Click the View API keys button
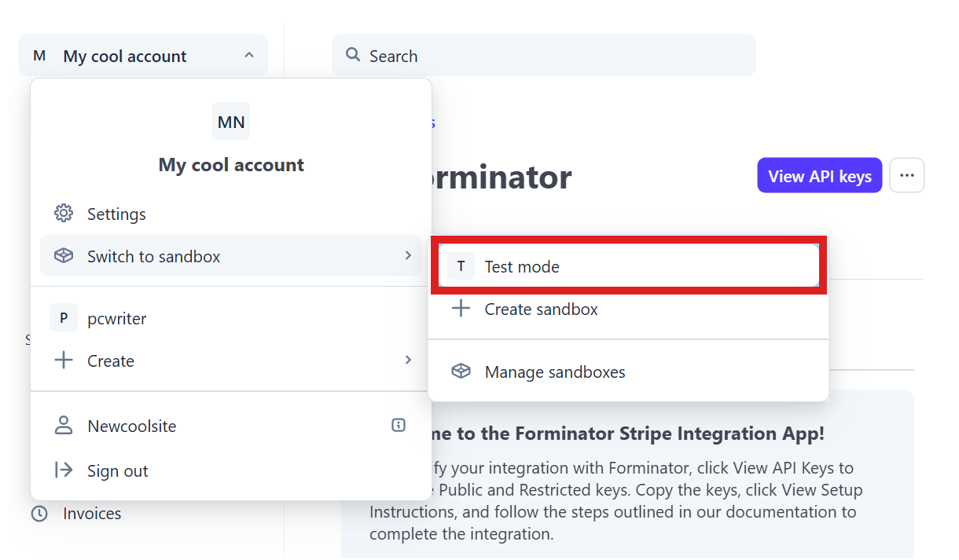The height and width of the screenshot is (560, 959). pyautogui.click(x=820, y=175)
